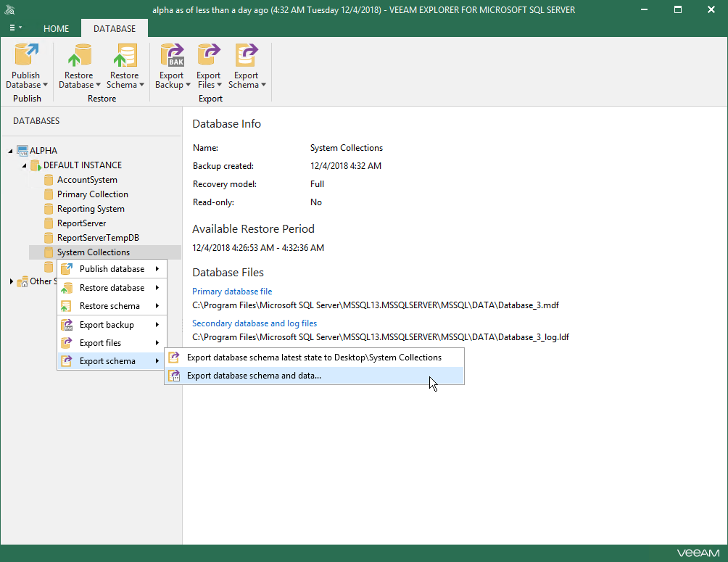Click the Export Backup ribbon icon
This screenshot has width=728, height=562.
click(x=173, y=55)
